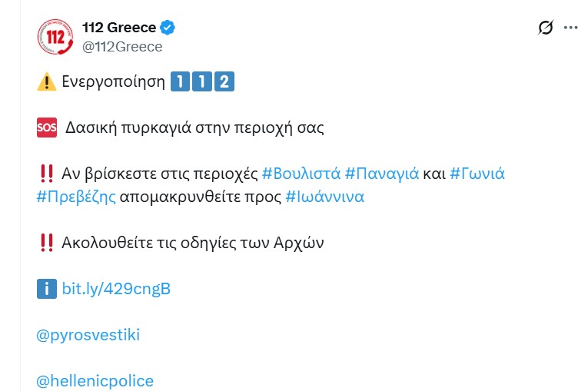Click the blue verified badge
This screenshot has width=588, height=391.
(x=168, y=28)
